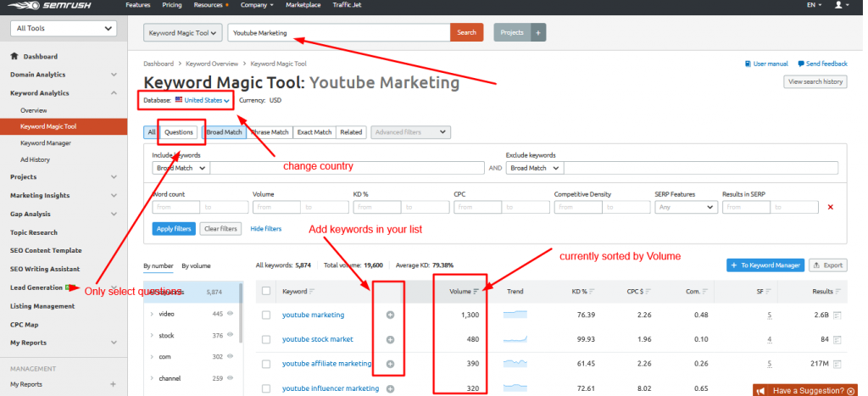The height and width of the screenshot is (396, 868).
Task: Toggle eye icon for video group
Action: [229, 314]
